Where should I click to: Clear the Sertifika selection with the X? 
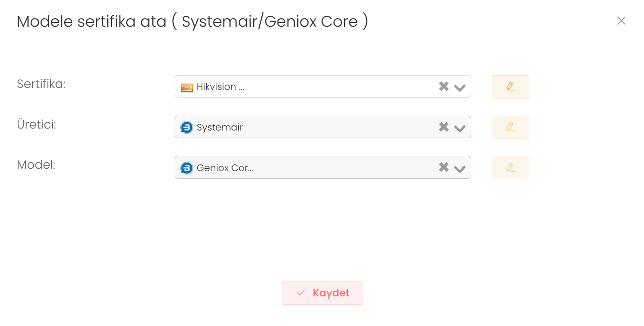[x=444, y=87]
